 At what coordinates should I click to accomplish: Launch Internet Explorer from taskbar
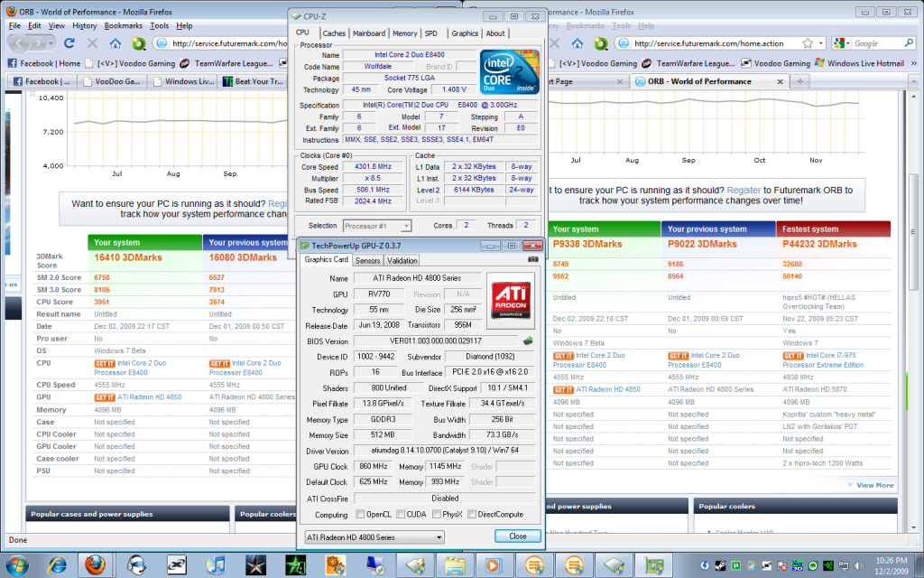[x=57, y=565]
